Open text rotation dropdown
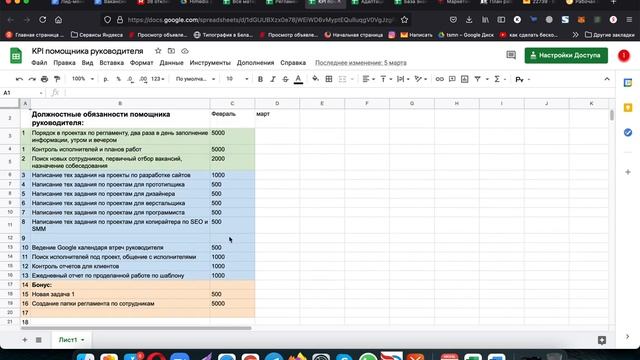 pos(420,79)
